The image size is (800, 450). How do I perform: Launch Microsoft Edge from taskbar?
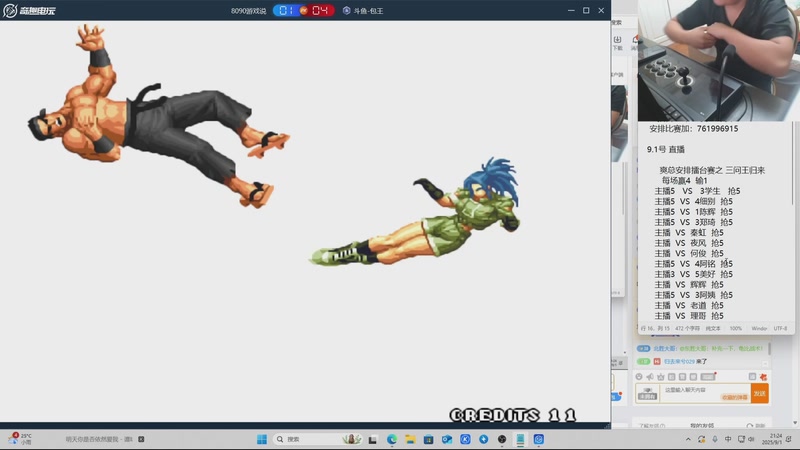[392, 439]
